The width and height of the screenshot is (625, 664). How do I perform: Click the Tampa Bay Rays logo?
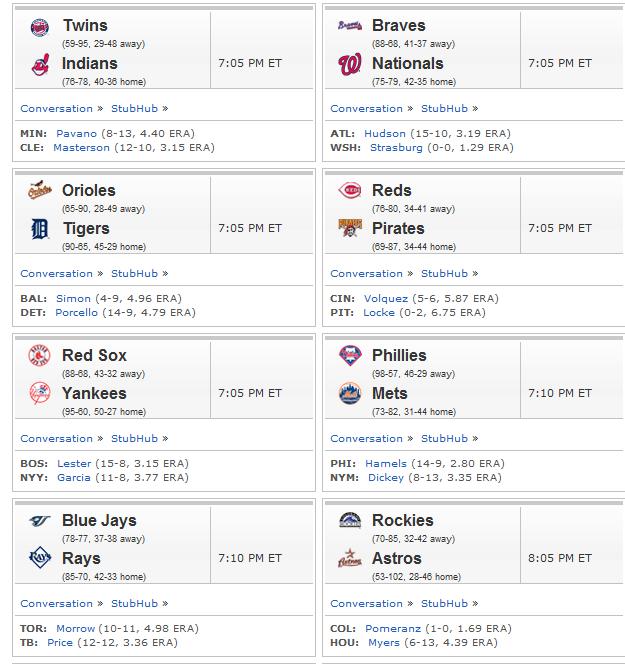(x=40, y=558)
